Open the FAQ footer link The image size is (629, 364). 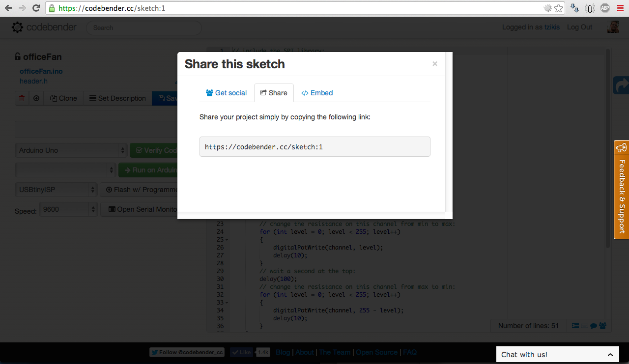click(x=410, y=352)
